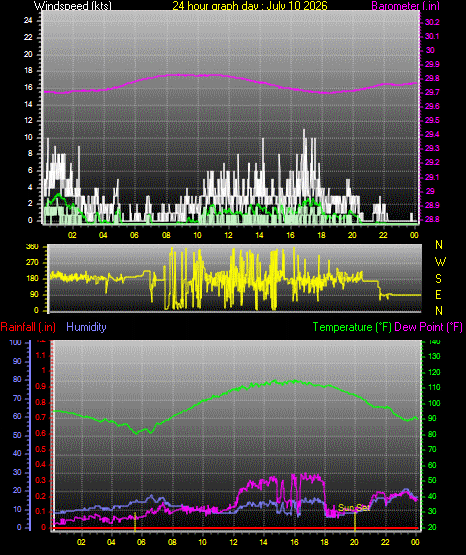
Task: Select the Temperature (°F) legend label
Action: [x=352, y=327]
